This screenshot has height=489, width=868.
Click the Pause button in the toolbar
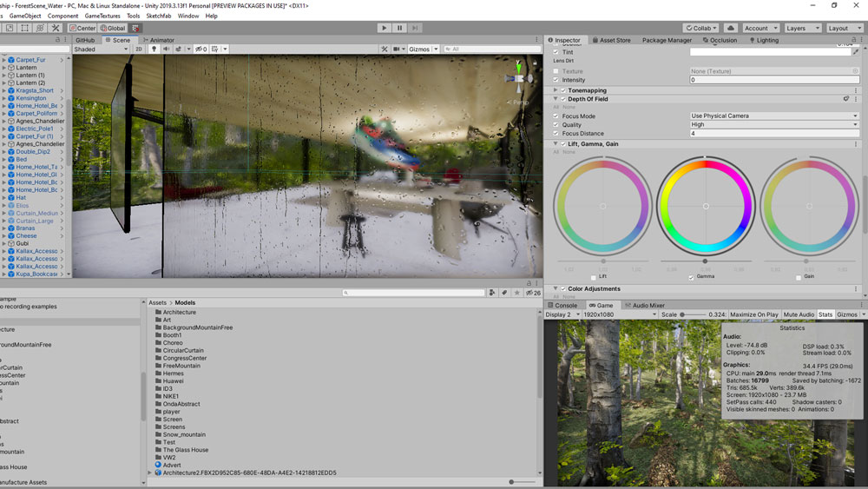point(399,28)
